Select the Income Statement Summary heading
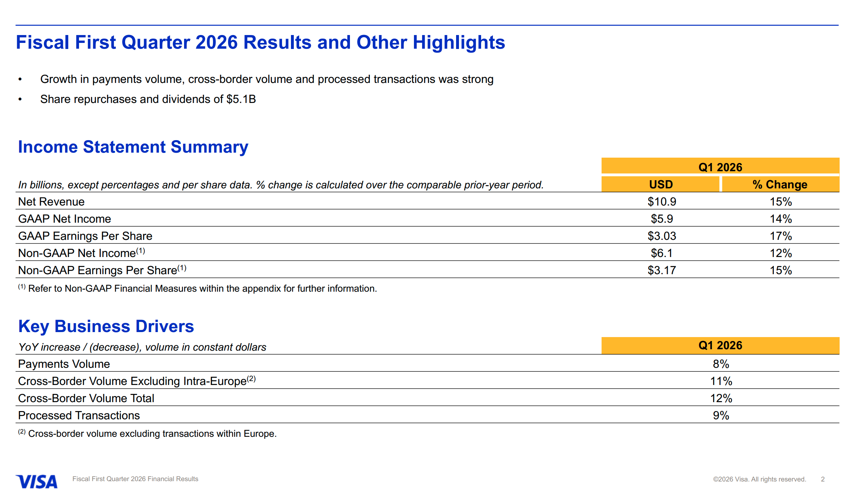Screen dimensions: 865x504 pos(133,147)
